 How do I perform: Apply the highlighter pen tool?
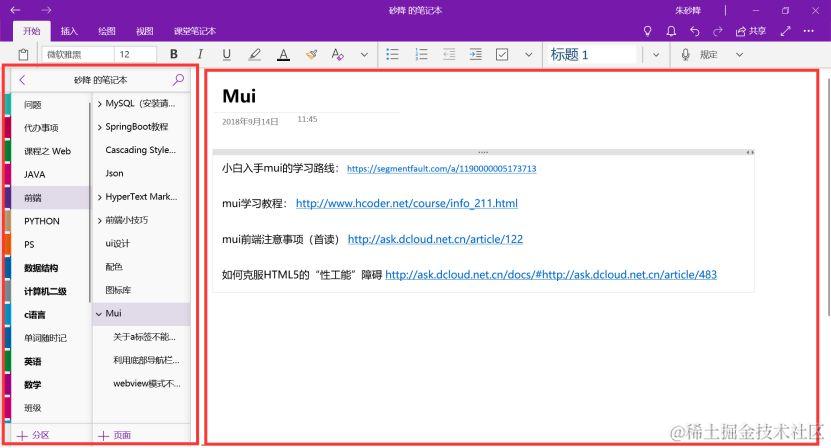(x=255, y=55)
